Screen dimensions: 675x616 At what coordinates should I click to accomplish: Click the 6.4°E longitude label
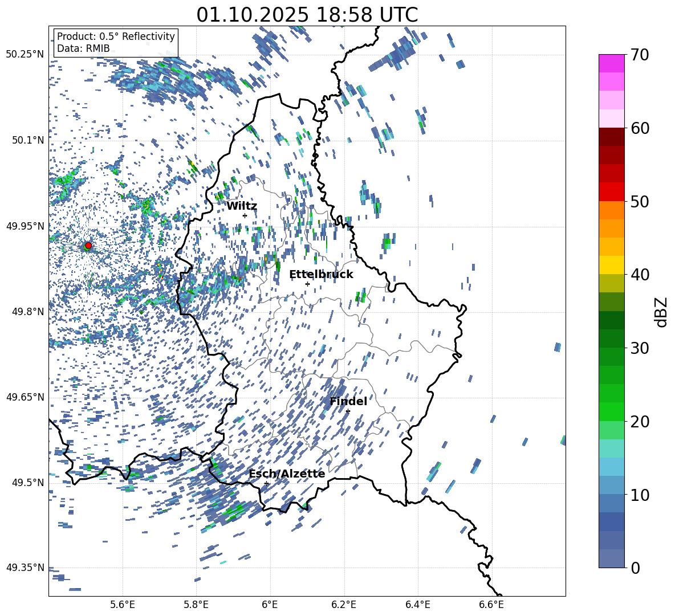point(417,605)
